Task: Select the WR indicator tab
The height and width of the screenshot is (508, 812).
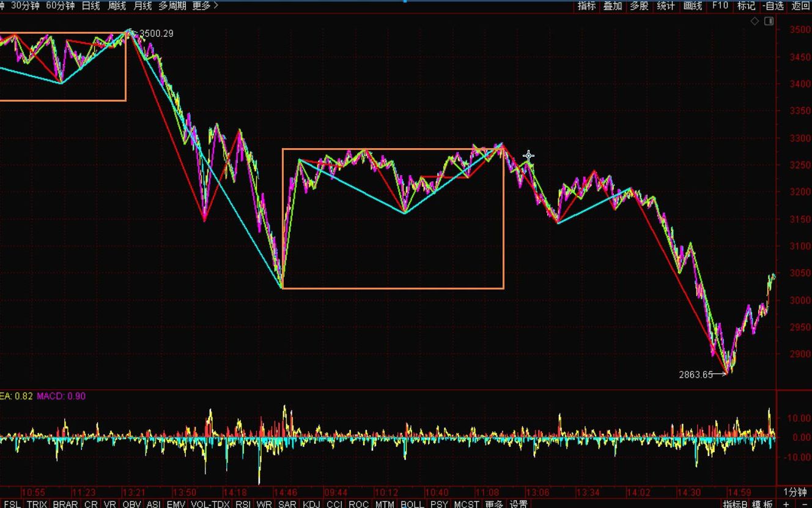Action: click(264, 504)
